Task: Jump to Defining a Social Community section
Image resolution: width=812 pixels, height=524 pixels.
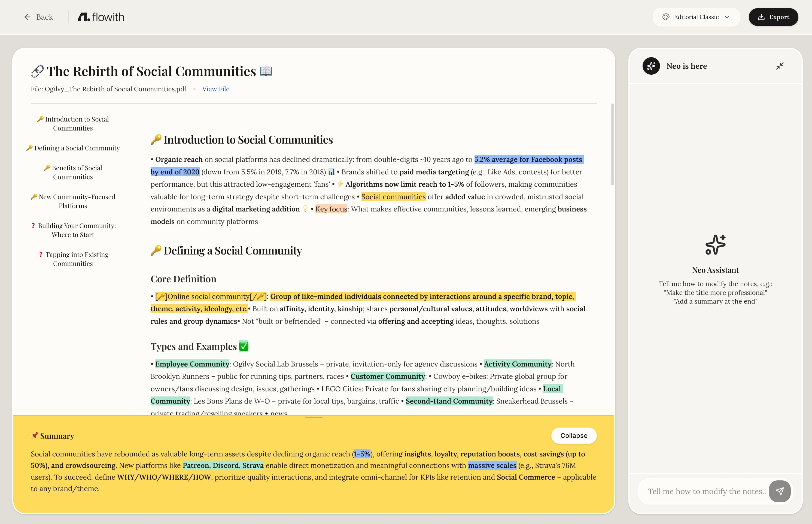Action: (77, 148)
